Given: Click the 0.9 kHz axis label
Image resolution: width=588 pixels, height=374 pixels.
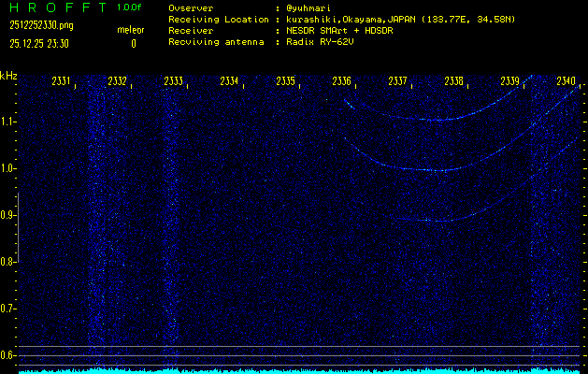Looking at the screenshot, I should coord(8,215).
